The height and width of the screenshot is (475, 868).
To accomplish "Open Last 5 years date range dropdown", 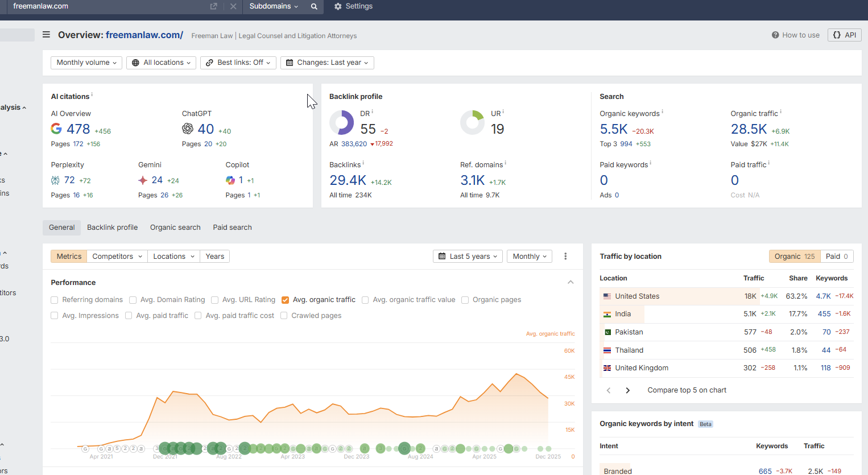I will click(468, 257).
